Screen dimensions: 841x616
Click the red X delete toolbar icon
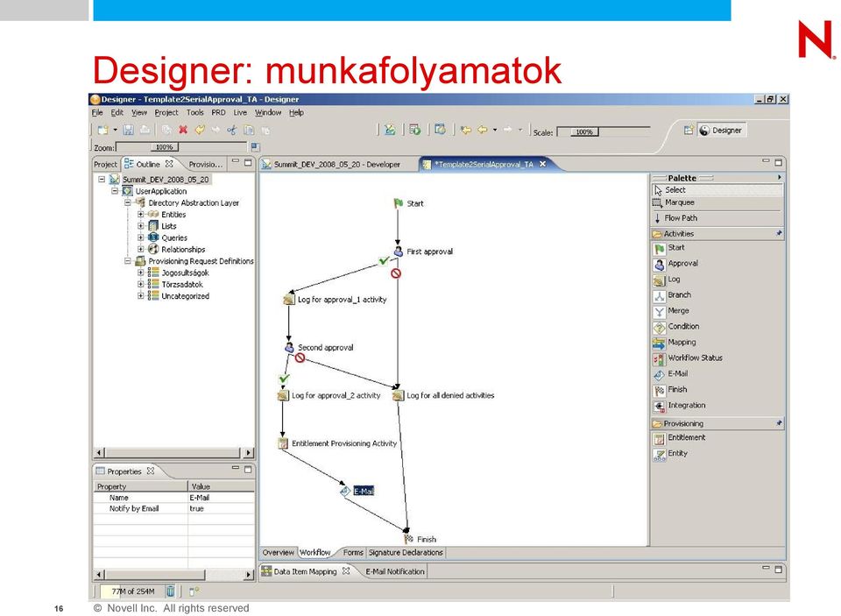coord(183,130)
